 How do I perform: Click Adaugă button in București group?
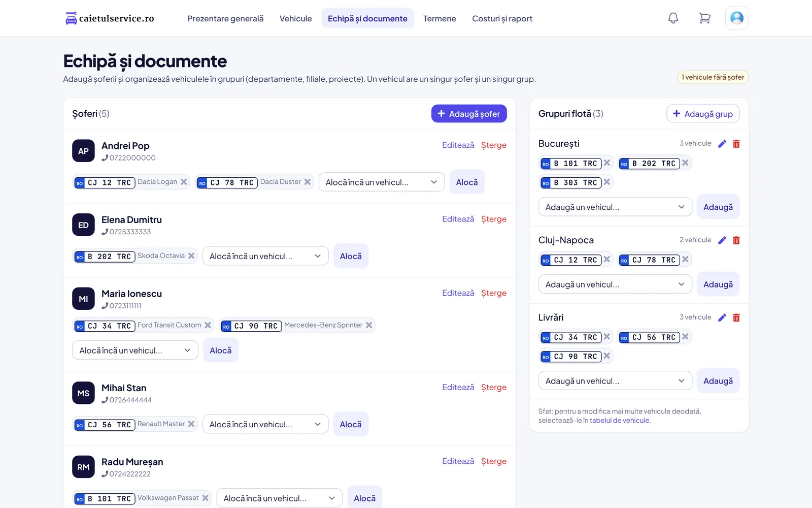[718, 207]
